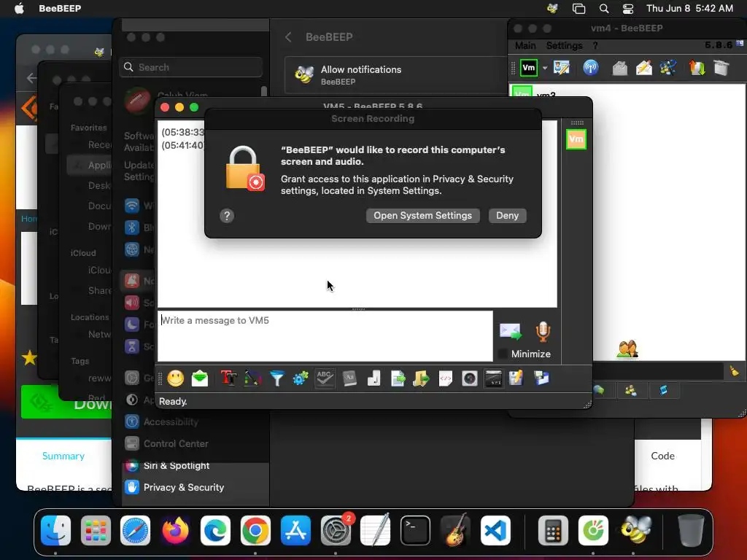Click write message envelope-pencil icon in vm4
747x560 pixels.
coord(644,68)
